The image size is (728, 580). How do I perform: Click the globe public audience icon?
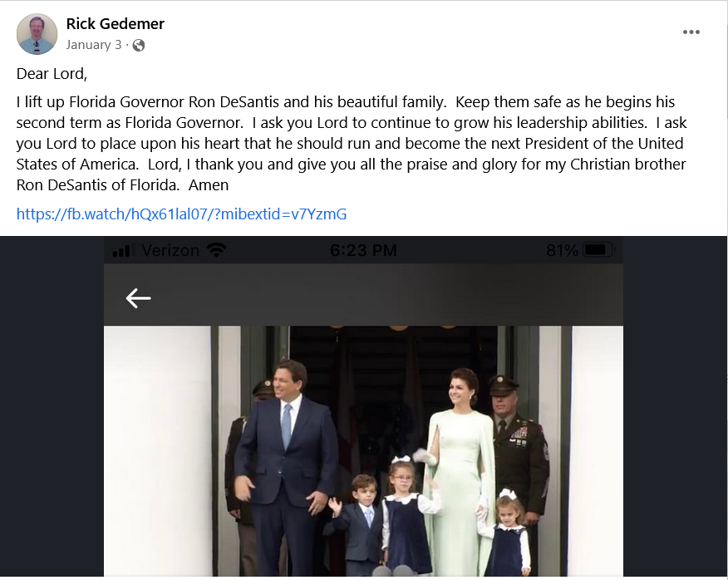point(139,45)
